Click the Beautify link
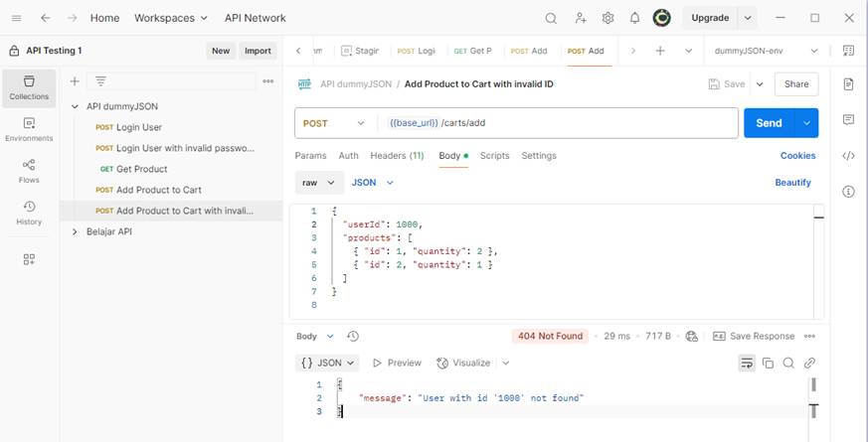This screenshot has width=868, height=442. point(792,183)
